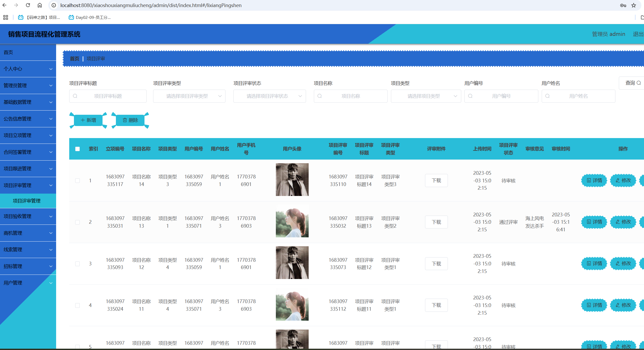Expand 公告信息管理 sidebar menu

pos(28,119)
